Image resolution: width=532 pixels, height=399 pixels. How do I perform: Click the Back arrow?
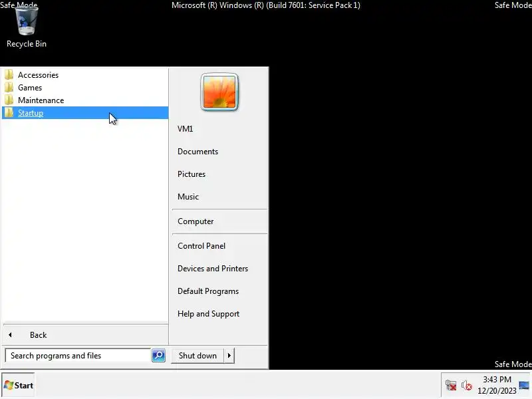tap(10, 335)
